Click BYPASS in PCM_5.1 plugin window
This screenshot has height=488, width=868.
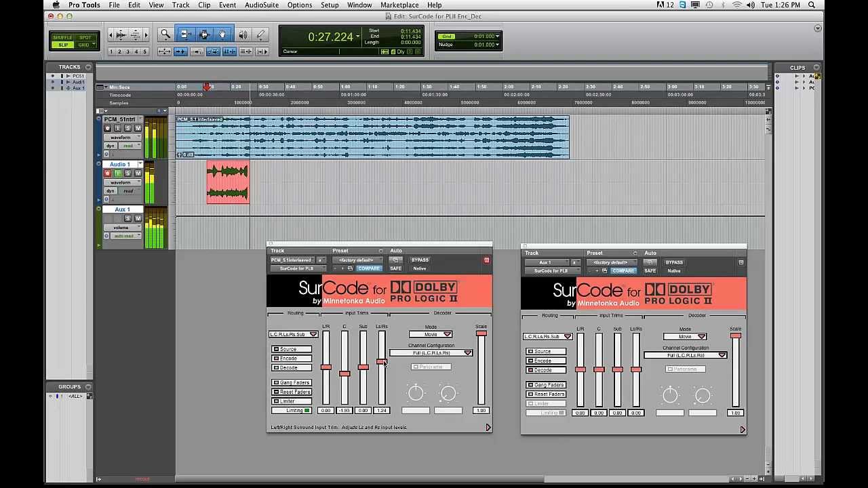(420, 260)
